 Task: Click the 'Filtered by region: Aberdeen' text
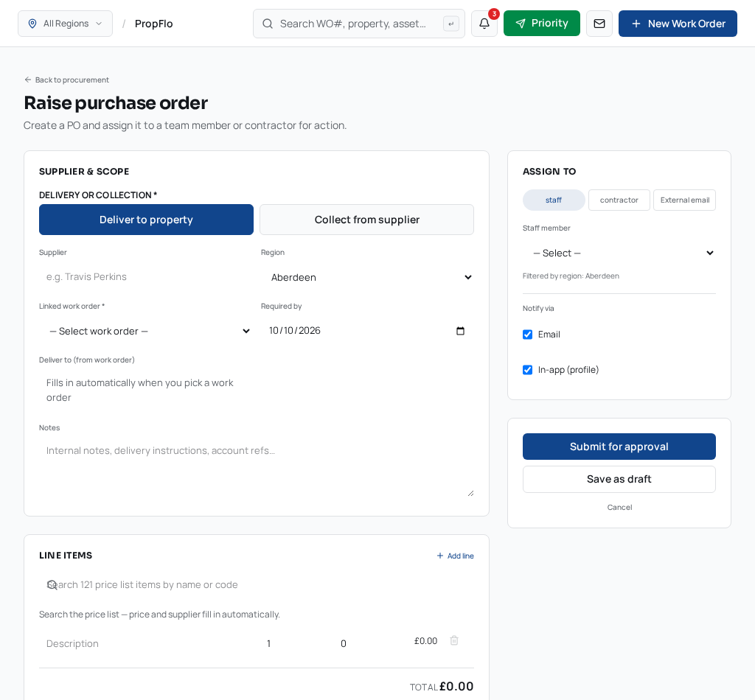[571, 276]
